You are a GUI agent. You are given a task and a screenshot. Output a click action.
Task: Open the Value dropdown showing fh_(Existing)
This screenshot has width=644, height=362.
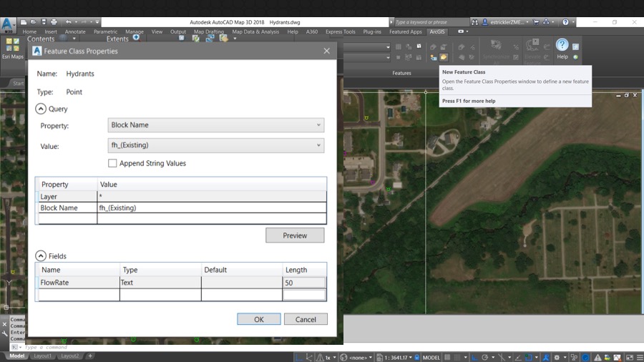point(215,145)
